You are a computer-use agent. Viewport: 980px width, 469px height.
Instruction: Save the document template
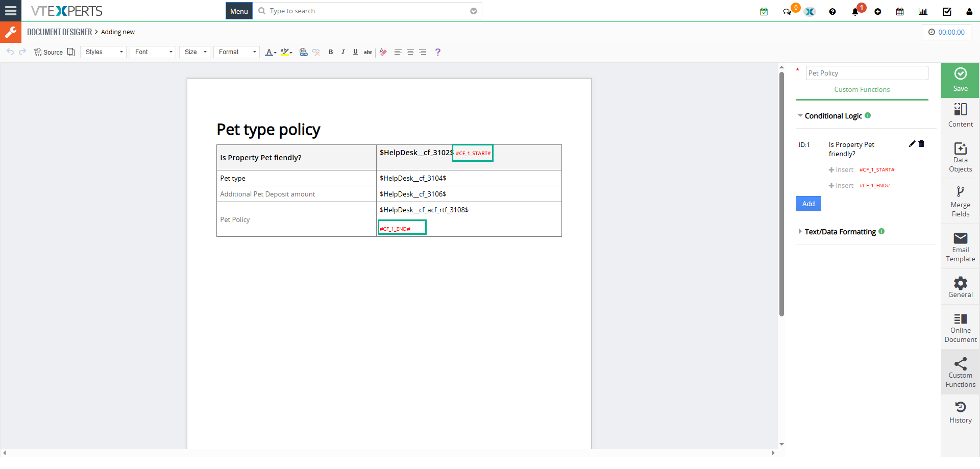(x=960, y=80)
